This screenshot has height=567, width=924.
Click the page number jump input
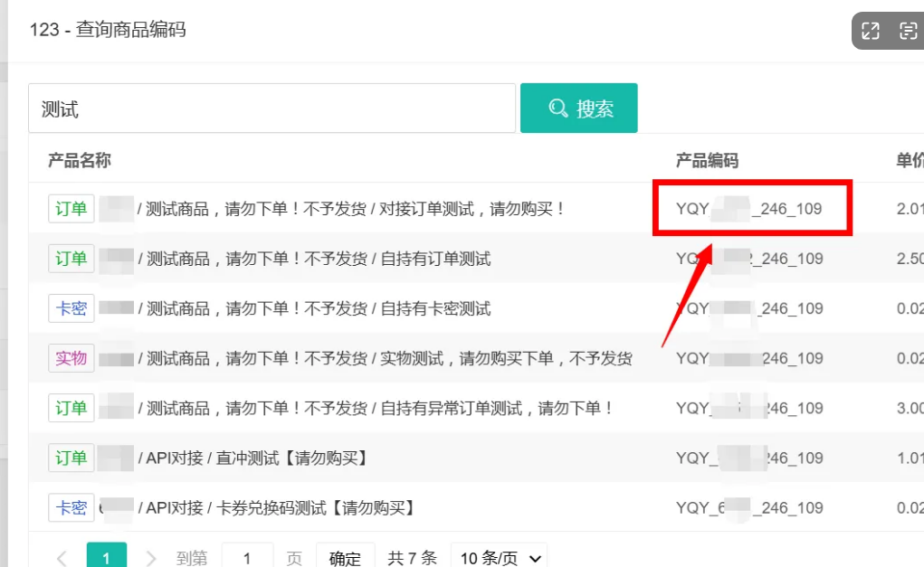coord(247,557)
